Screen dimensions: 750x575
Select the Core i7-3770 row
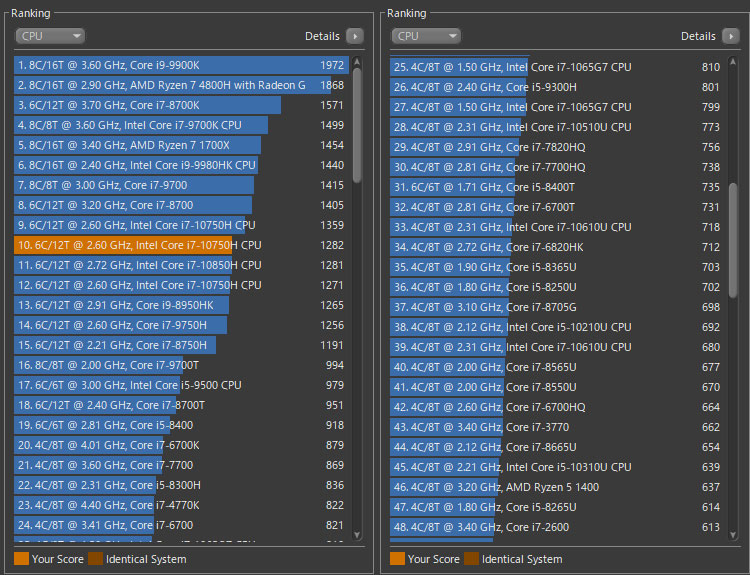(x=558, y=428)
